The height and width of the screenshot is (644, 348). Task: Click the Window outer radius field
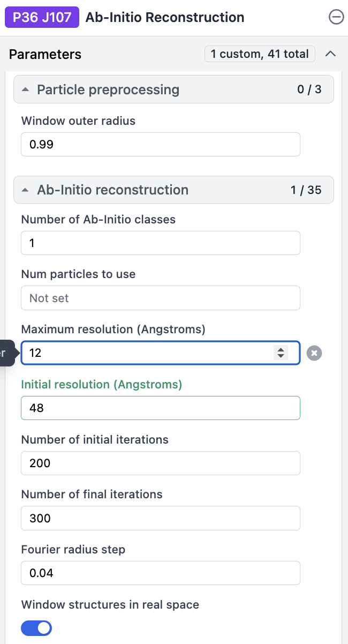click(x=161, y=145)
